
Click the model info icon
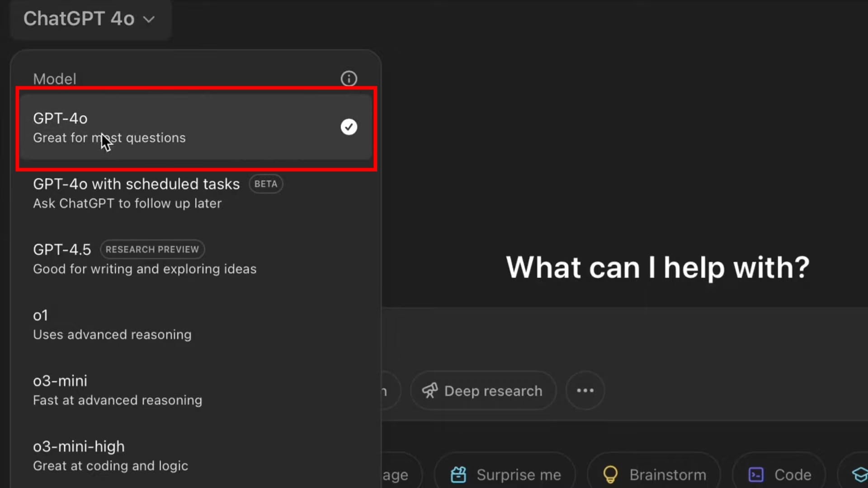349,79
